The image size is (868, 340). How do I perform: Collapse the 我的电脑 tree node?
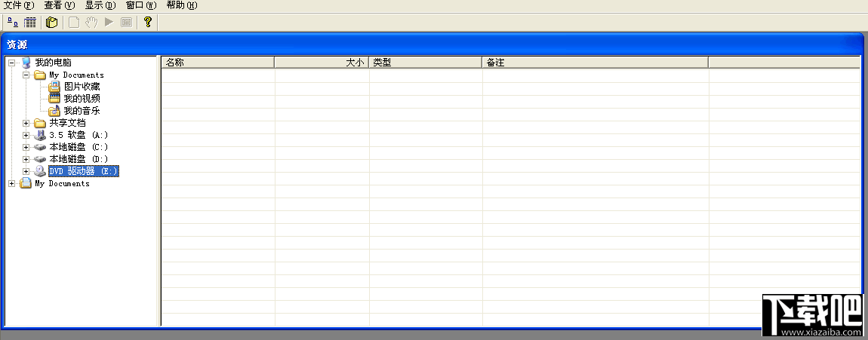[x=11, y=63]
